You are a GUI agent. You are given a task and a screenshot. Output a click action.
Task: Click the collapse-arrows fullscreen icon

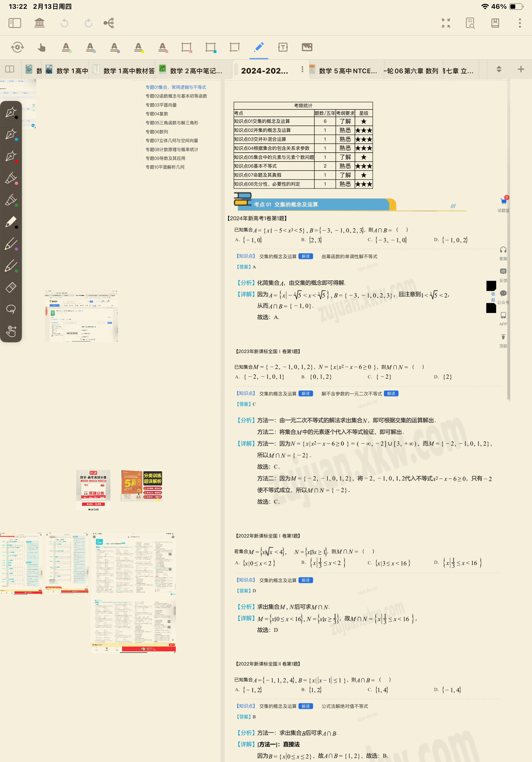coord(446,23)
